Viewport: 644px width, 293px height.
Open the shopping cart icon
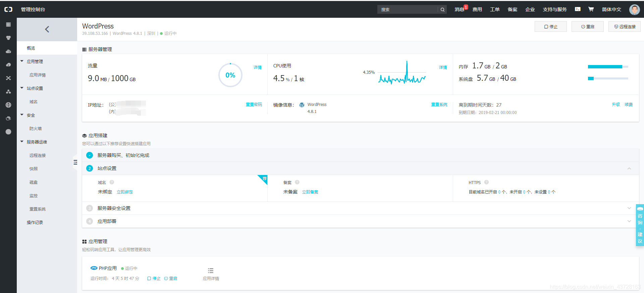pos(591,9)
